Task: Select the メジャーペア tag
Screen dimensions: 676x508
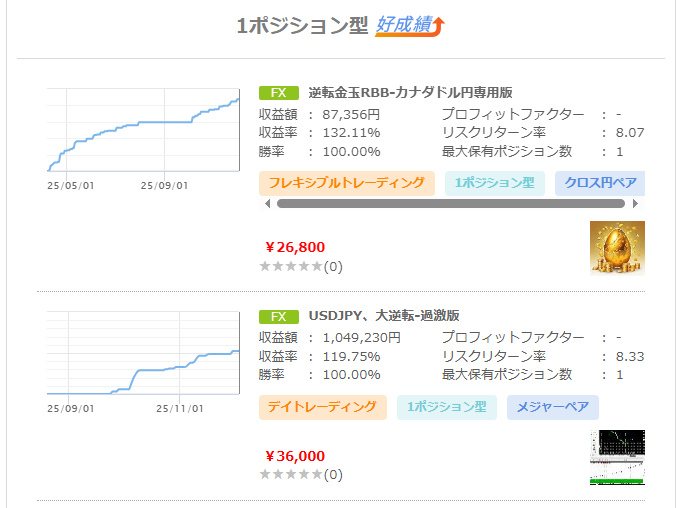Action: [x=552, y=407]
